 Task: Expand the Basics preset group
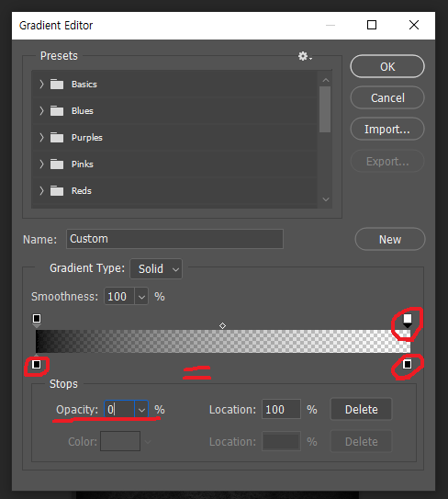click(41, 85)
